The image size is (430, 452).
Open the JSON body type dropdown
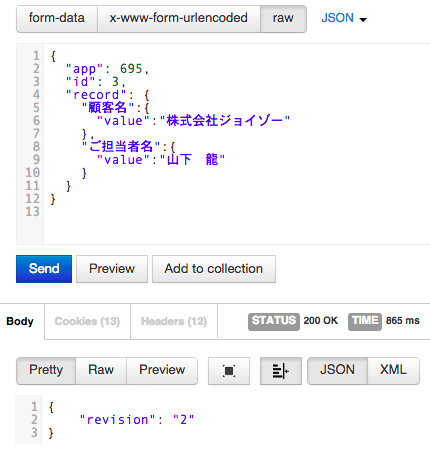344,18
